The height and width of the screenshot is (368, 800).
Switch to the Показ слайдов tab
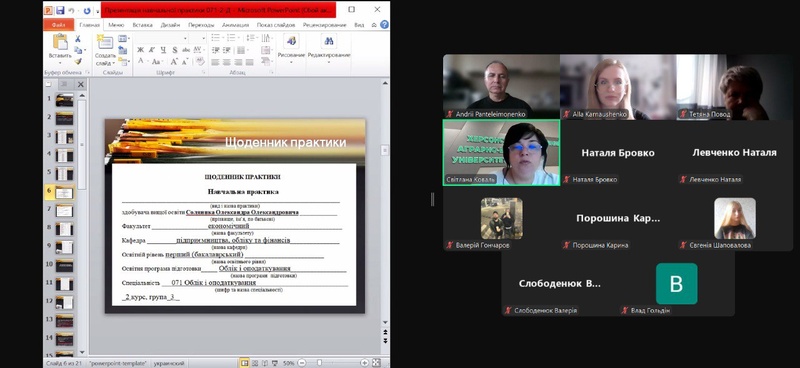point(276,24)
